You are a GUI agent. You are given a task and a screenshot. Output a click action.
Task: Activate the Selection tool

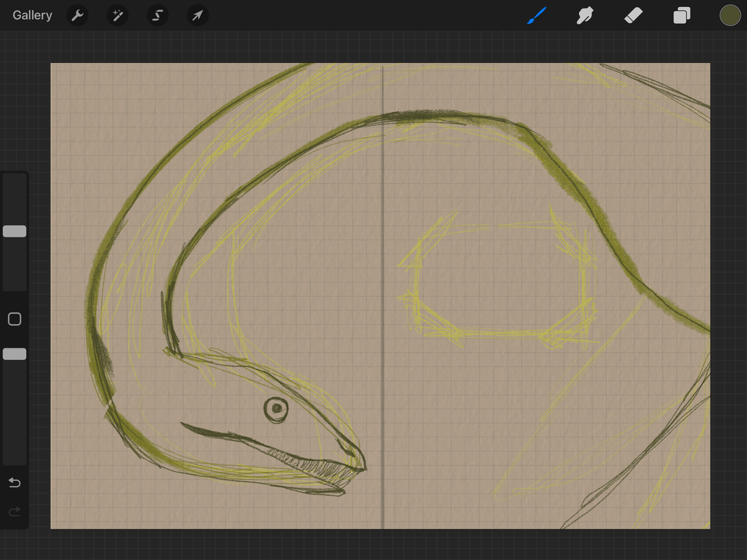pos(158,15)
